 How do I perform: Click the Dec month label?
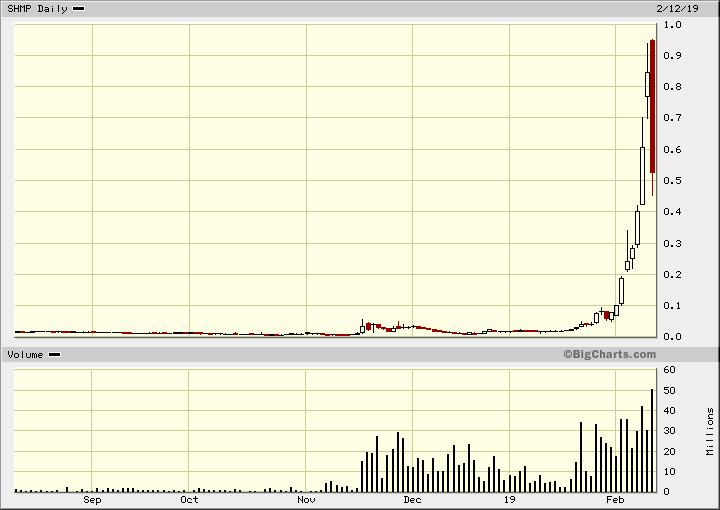(412, 499)
